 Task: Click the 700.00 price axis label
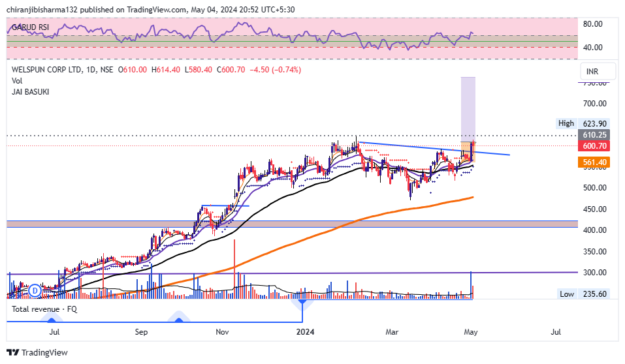(595, 104)
